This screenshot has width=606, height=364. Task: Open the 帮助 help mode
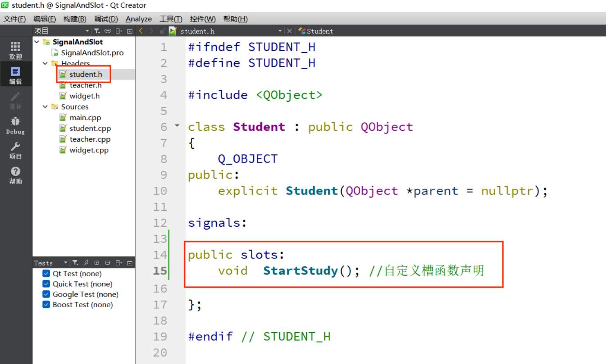coord(16,175)
